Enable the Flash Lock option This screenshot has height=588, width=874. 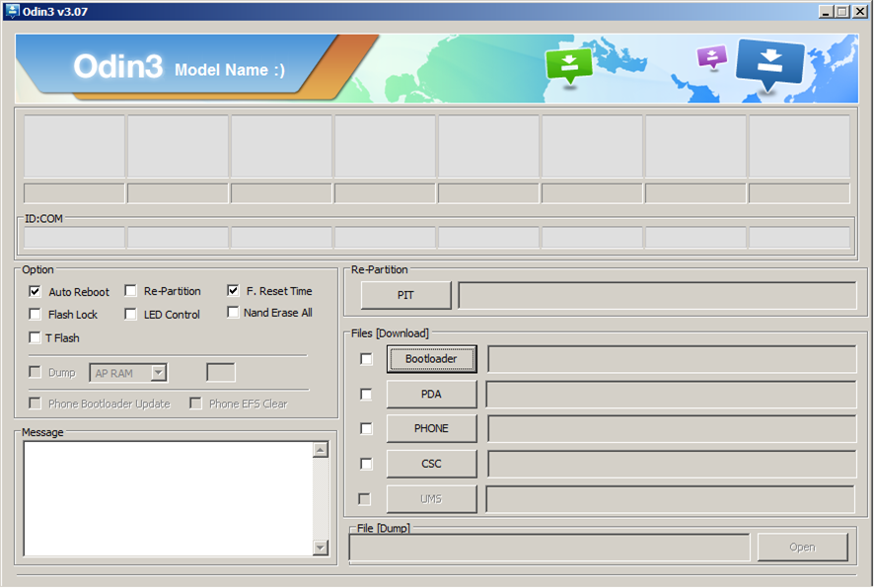click(x=35, y=314)
